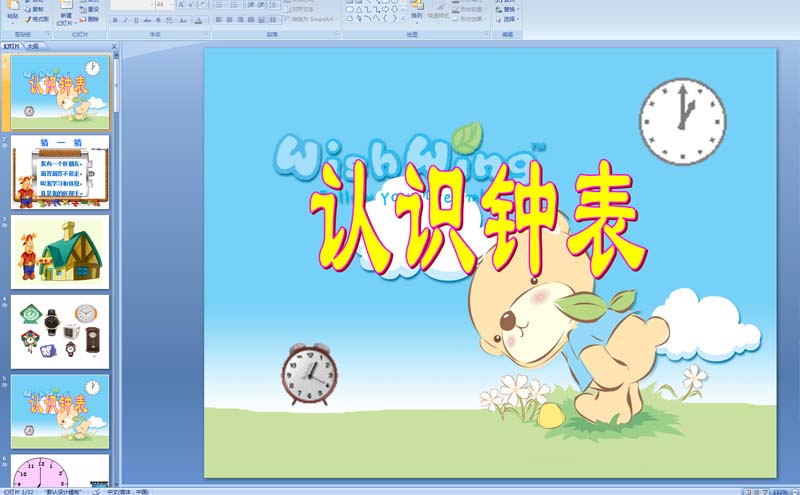Open Paragraph group dialog launcher
The image size is (800, 495).
(337, 33)
